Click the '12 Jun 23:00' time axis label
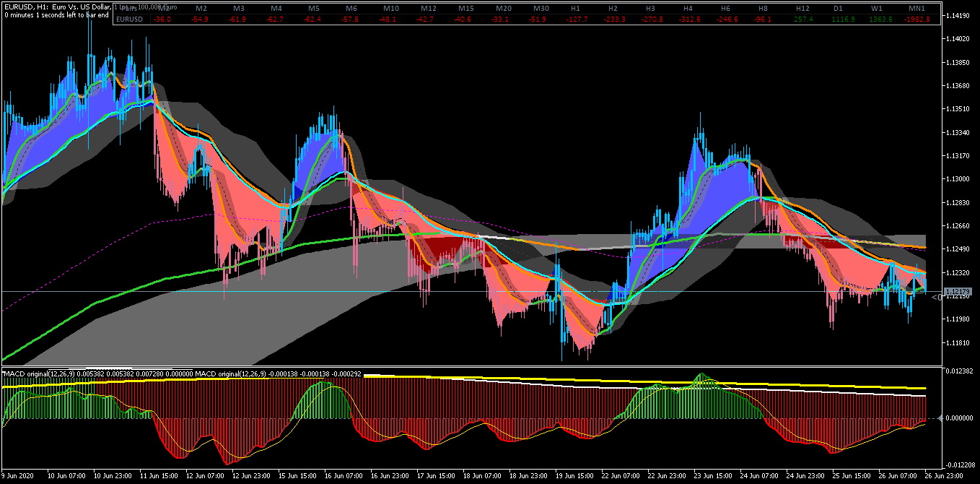The image size is (980, 484). tap(250, 477)
